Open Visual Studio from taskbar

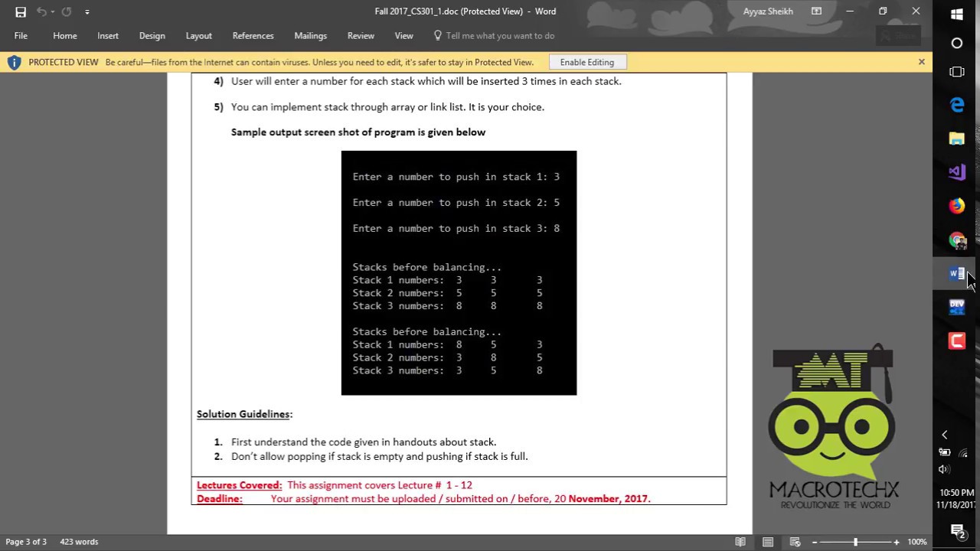tap(957, 172)
